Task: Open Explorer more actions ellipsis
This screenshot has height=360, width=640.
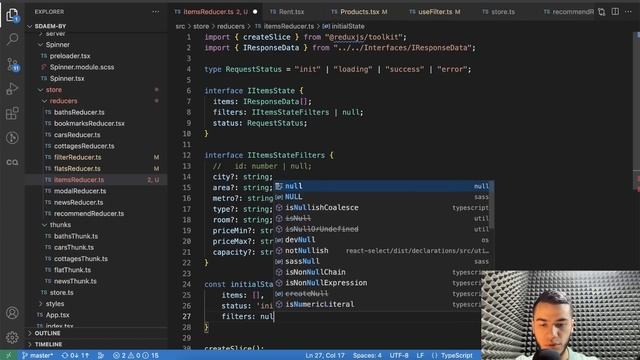Action: [156, 12]
